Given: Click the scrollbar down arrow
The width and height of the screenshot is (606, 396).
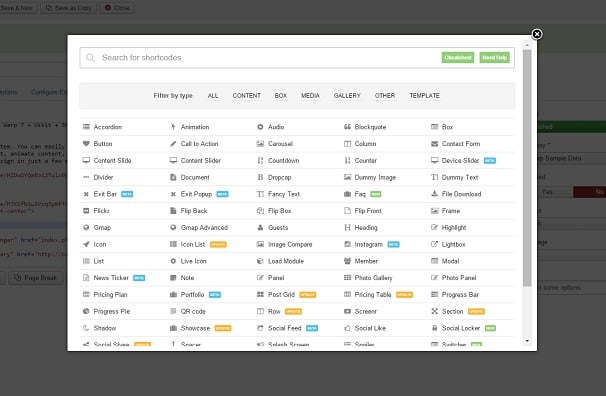Looking at the screenshot, I should coord(527,341).
